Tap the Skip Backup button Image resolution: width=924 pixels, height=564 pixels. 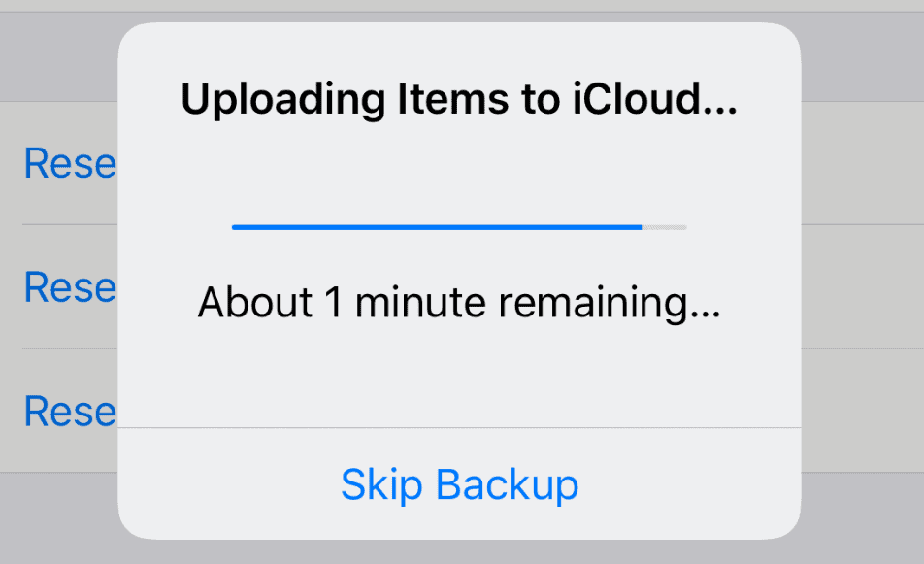(459, 483)
